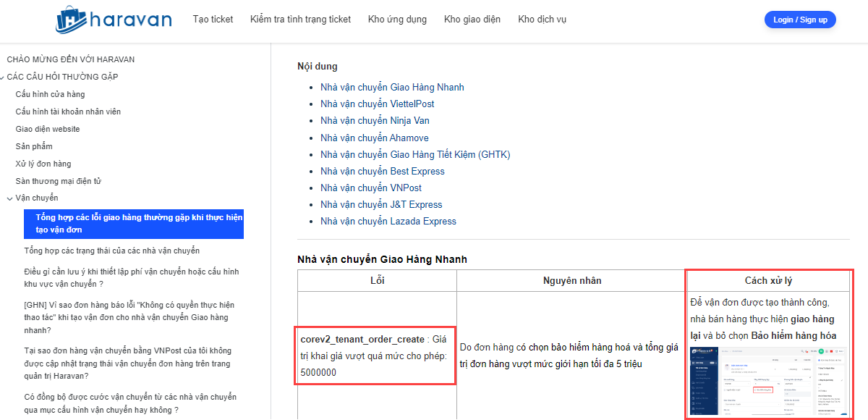Open the Tạo ticket menu item
This screenshot has height=420, width=868.
(x=213, y=20)
